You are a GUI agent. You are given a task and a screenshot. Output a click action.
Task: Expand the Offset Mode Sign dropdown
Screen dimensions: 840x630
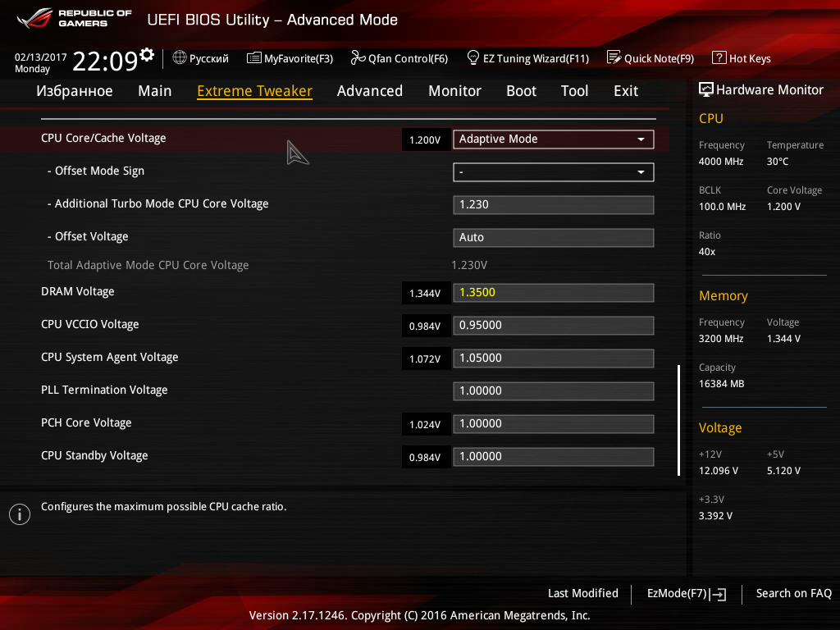pyautogui.click(x=554, y=172)
